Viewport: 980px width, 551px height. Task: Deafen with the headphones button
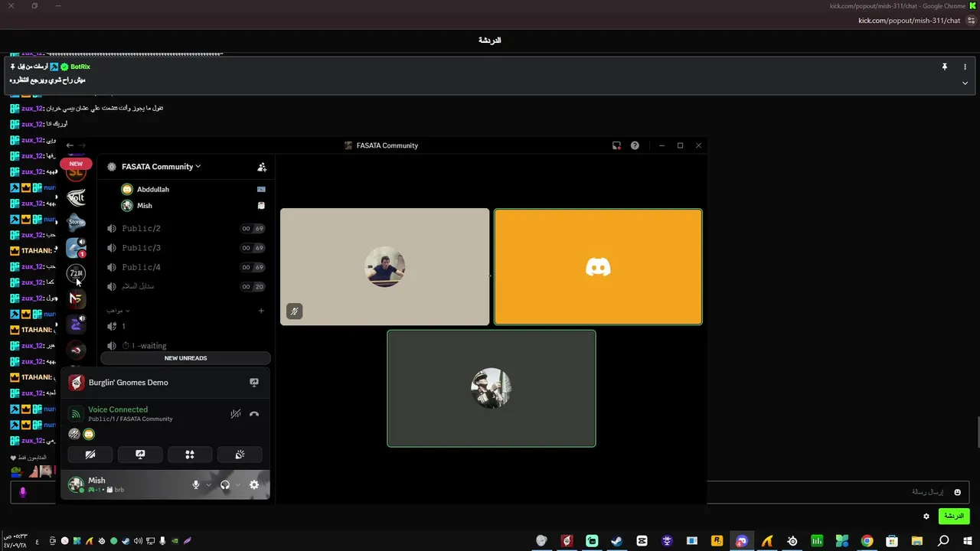pos(225,484)
